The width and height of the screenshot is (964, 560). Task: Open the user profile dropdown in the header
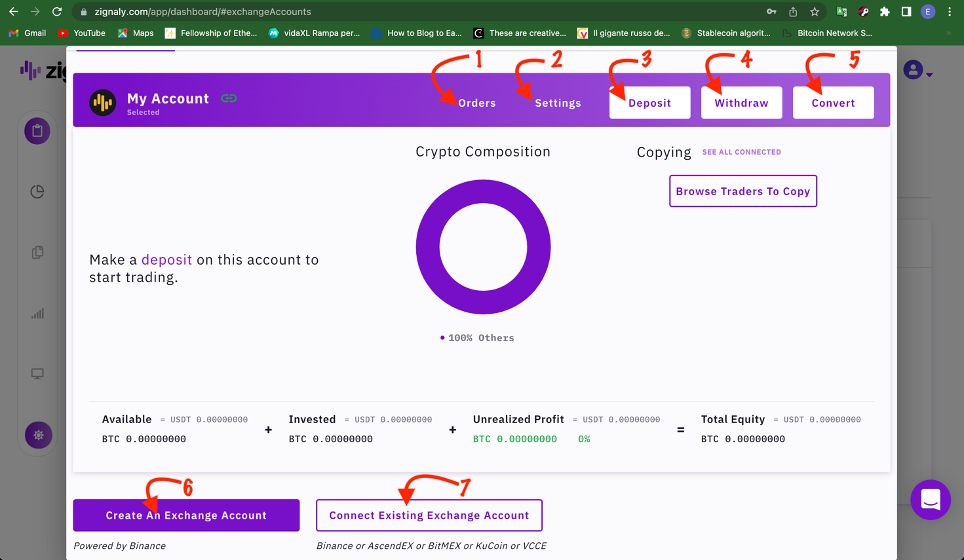click(917, 70)
